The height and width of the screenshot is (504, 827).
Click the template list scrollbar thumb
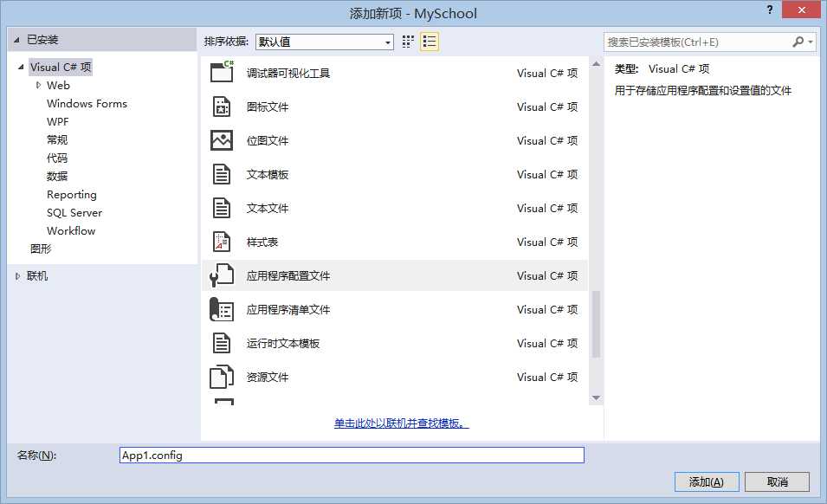click(x=596, y=324)
